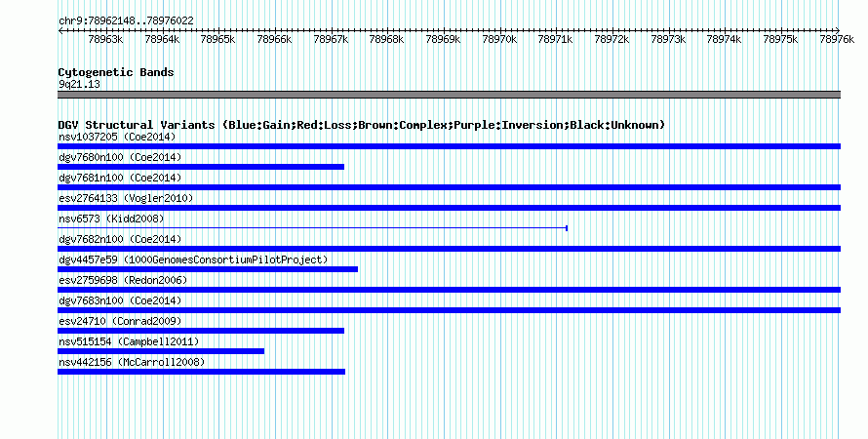Click the 9q21.13 band label
868x439 pixels.
coord(79,84)
